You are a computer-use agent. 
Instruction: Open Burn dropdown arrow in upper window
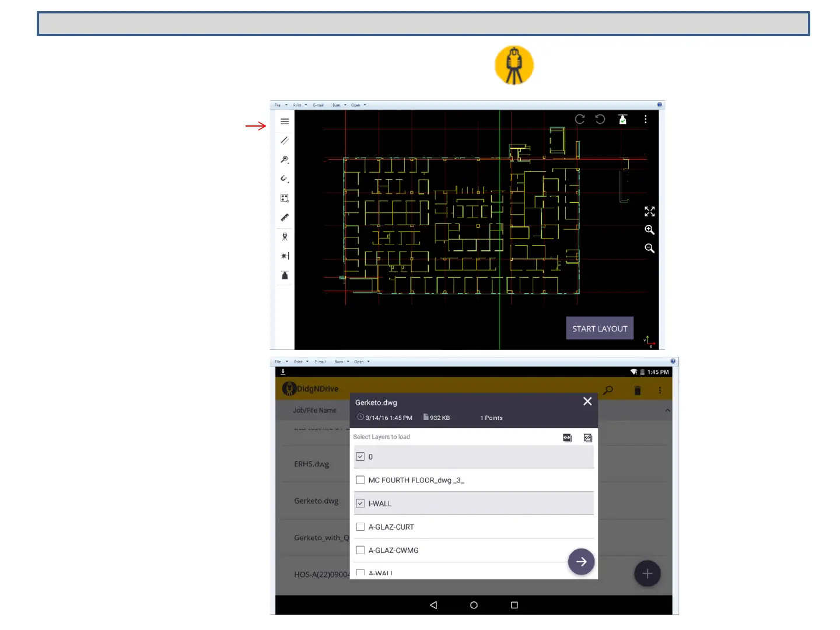point(345,105)
